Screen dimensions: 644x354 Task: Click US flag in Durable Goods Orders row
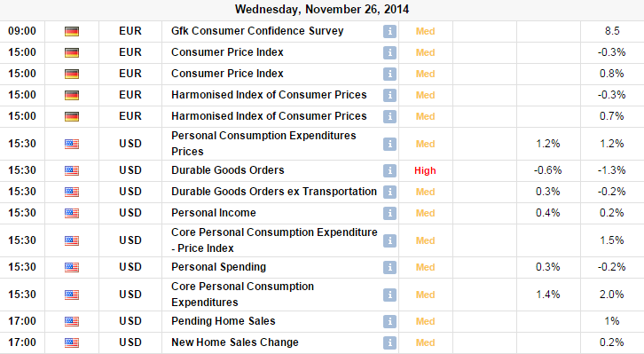72,170
